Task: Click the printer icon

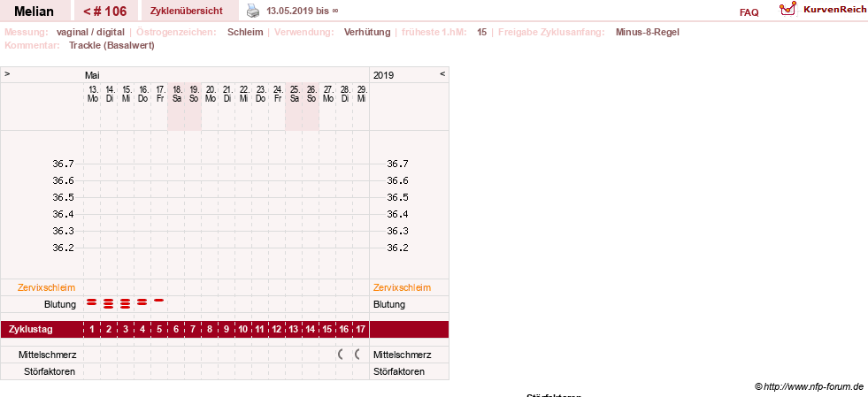Action: point(252,11)
